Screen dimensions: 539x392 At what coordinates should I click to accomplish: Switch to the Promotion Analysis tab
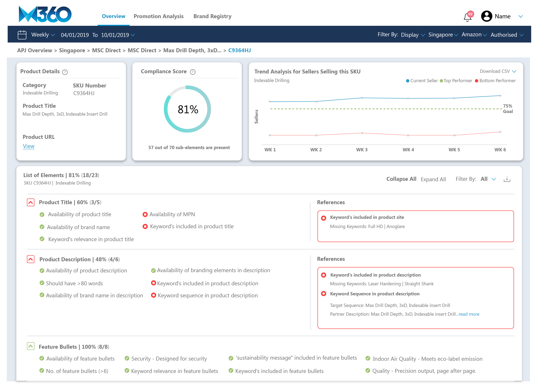click(158, 16)
